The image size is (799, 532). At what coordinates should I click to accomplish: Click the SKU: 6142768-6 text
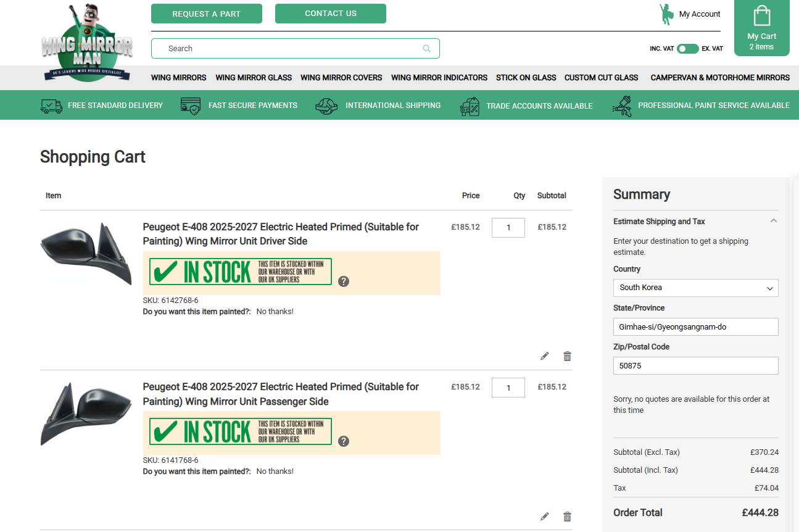point(171,301)
